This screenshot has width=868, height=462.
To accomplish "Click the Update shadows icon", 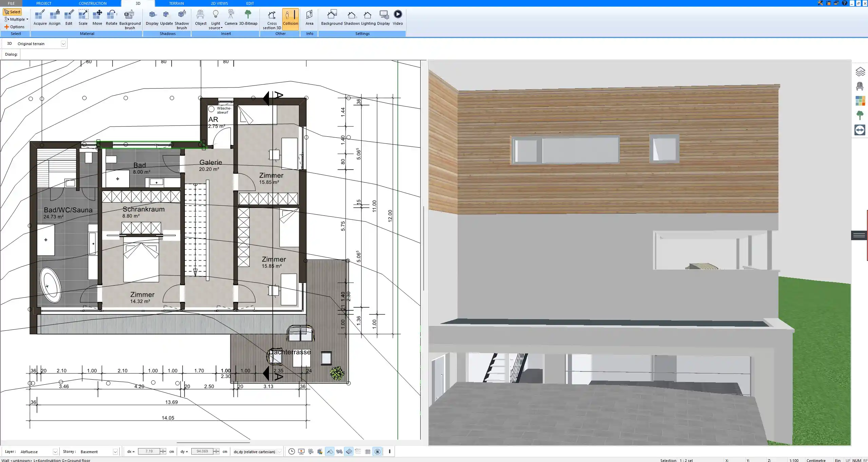I will [x=166, y=18].
